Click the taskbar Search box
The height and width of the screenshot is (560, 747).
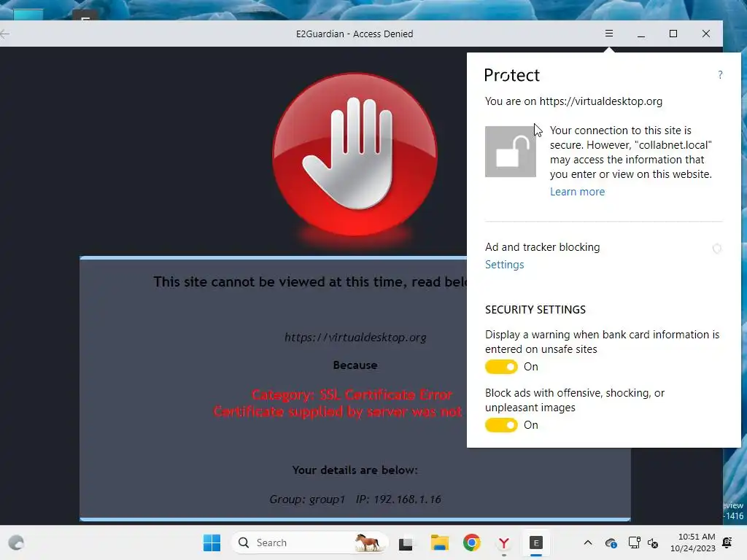click(x=309, y=542)
